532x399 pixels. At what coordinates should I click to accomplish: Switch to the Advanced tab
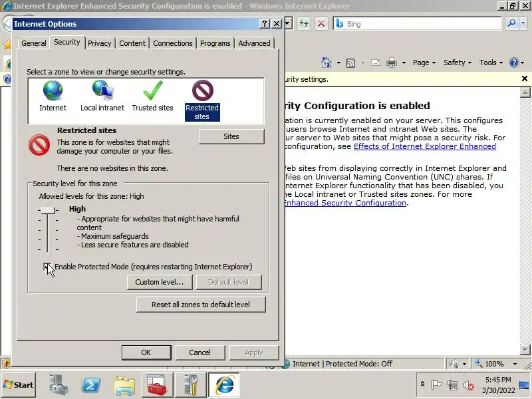click(254, 43)
